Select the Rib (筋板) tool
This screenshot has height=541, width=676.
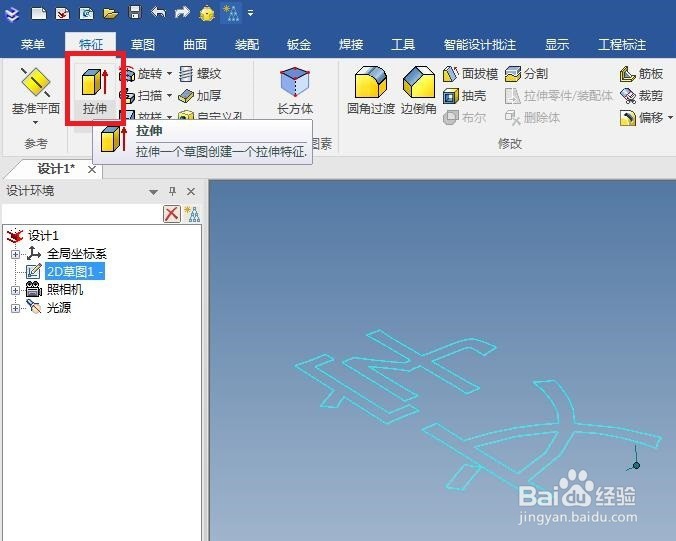[x=641, y=74]
